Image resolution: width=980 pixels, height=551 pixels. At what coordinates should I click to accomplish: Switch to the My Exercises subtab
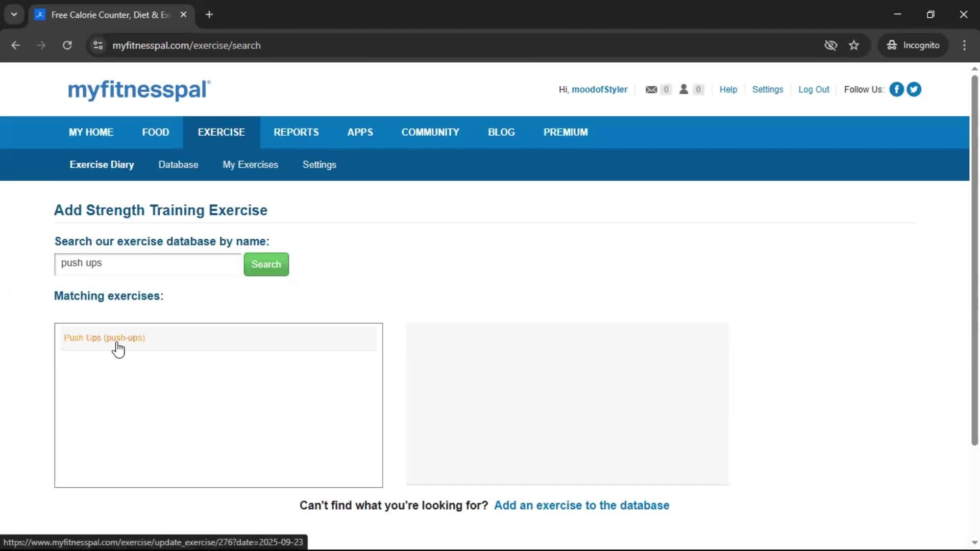251,165
